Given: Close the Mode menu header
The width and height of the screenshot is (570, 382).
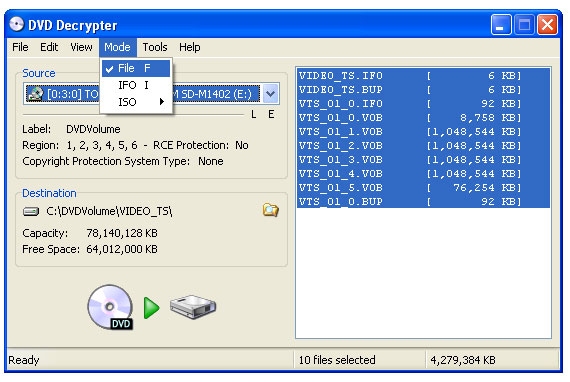Looking at the screenshot, I should [117, 47].
